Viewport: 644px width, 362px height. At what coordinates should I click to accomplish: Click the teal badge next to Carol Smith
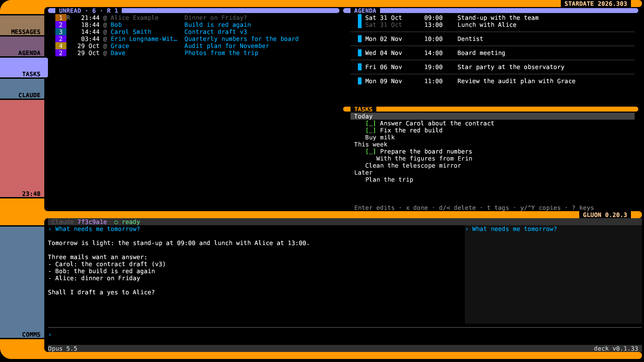pyautogui.click(x=61, y=32)
